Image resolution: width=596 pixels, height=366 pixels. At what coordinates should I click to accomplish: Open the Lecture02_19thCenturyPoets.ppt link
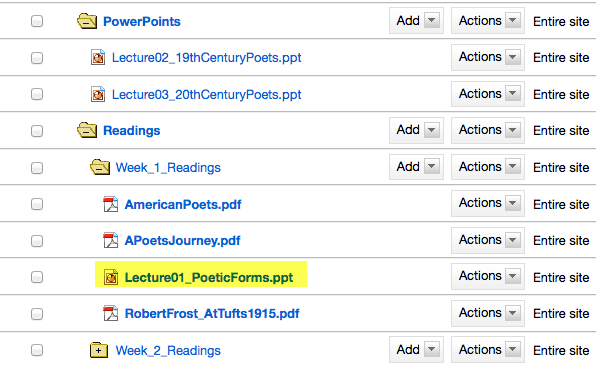pyautogui.click(x=206, y=58)
